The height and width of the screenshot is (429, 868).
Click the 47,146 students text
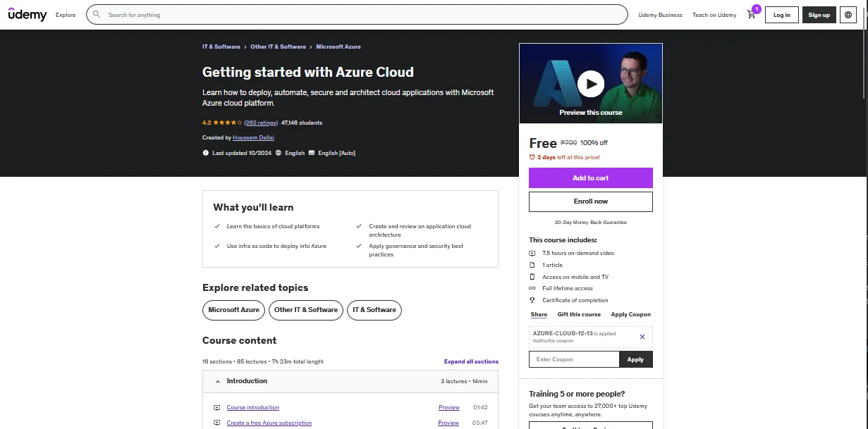point(302,123)
